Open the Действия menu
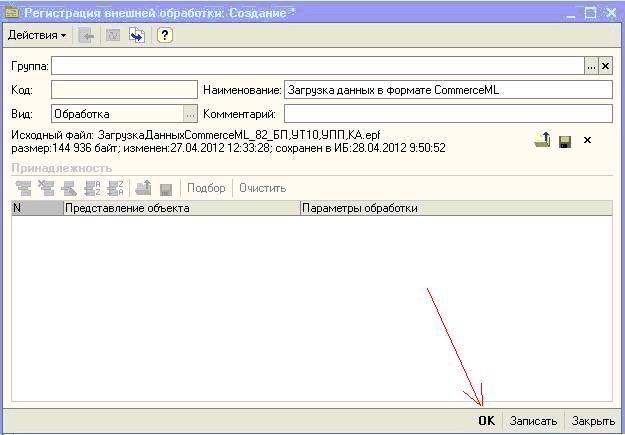Screen dimensions: 625x435 (37, 36)
